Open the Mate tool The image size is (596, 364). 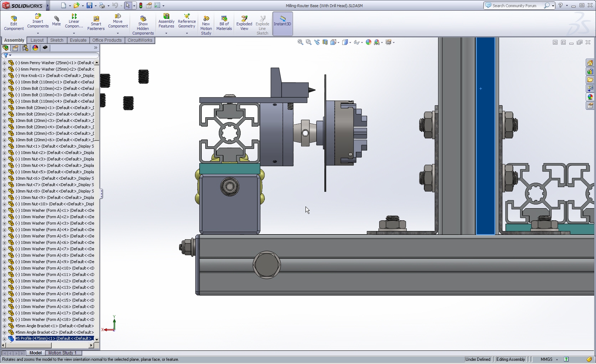(x=56, y=21)
